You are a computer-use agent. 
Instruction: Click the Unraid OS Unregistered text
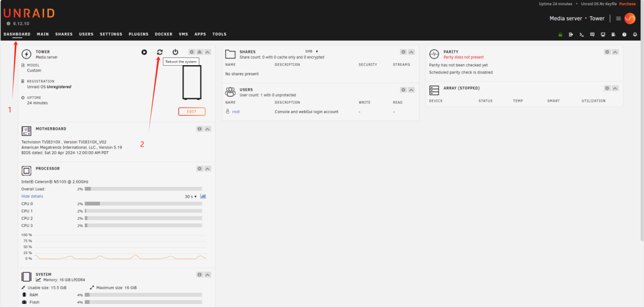click(49, 87)
